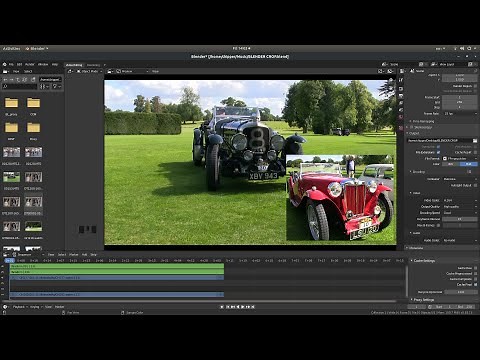Open the Output Quality dropdown

[460, 207]
